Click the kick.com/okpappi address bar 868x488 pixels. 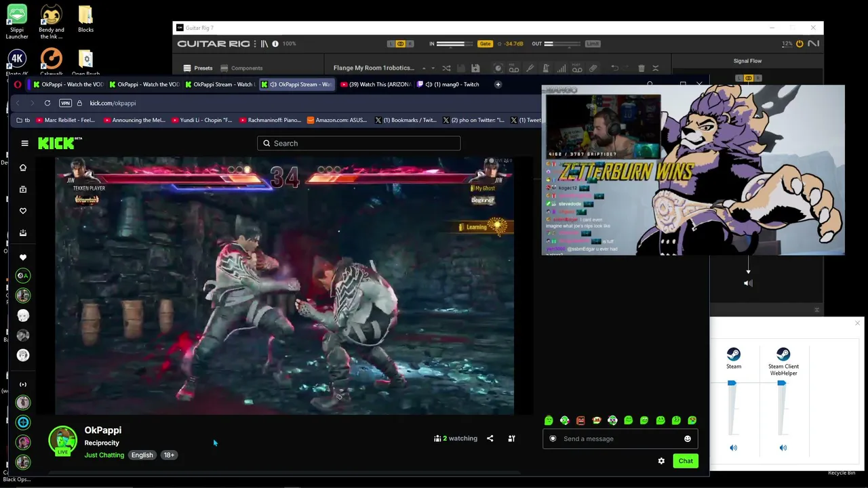click(113, 103)
